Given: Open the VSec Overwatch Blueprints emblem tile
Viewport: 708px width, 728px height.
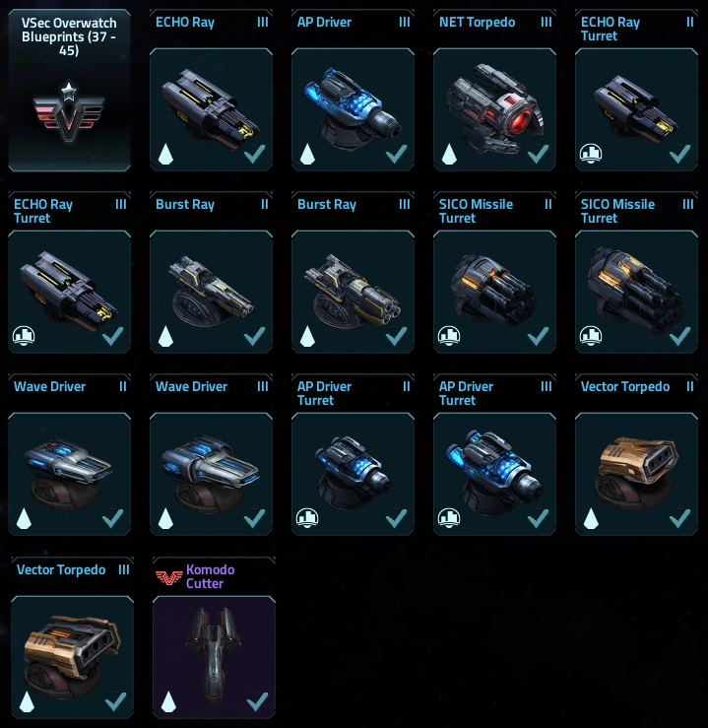Looking at the screenshot, I should point(69,91).
